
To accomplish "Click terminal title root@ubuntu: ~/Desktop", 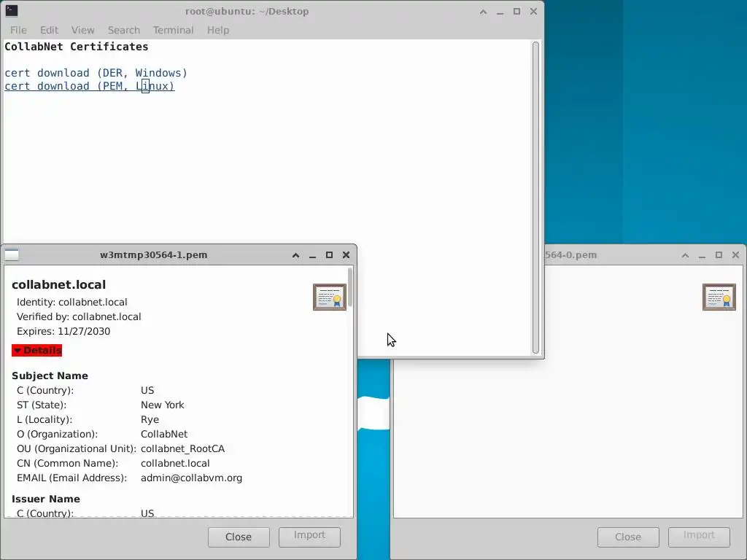I will (247, 12).
